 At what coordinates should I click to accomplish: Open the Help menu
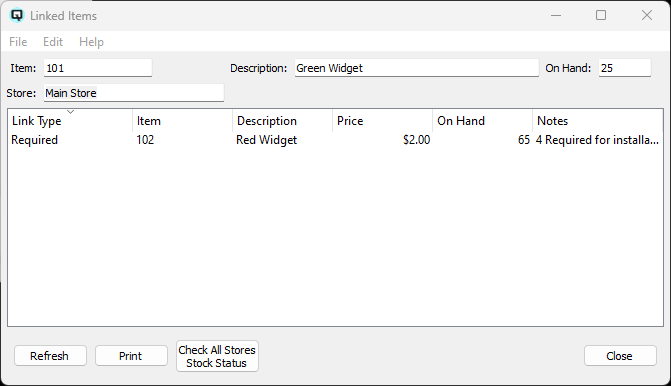pos(91,42)
